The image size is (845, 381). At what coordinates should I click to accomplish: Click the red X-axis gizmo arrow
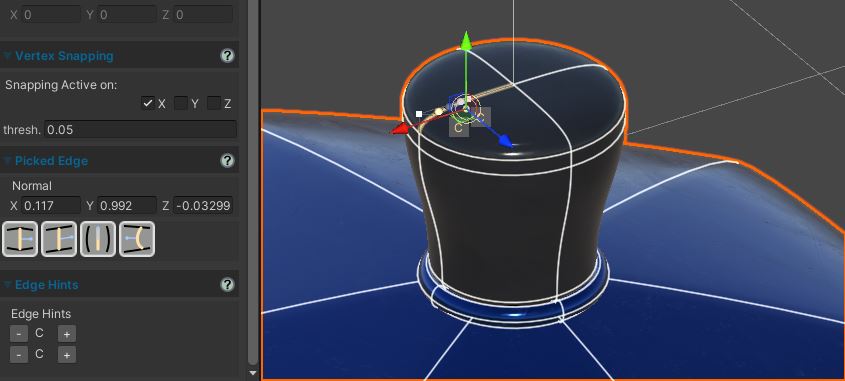400,128
